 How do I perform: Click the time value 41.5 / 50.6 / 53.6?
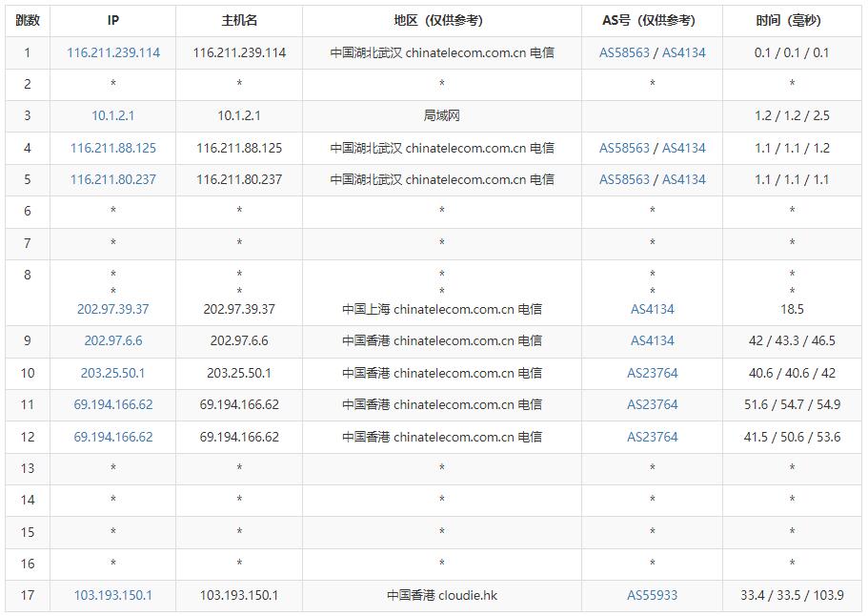pos(792,437)
